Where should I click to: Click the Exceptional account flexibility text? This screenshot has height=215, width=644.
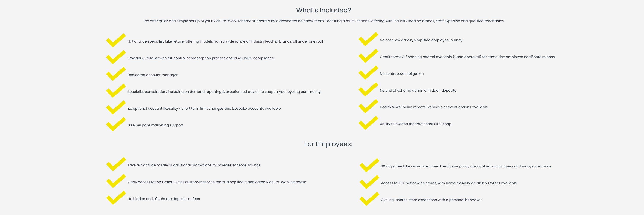click(x=204, y=108)
